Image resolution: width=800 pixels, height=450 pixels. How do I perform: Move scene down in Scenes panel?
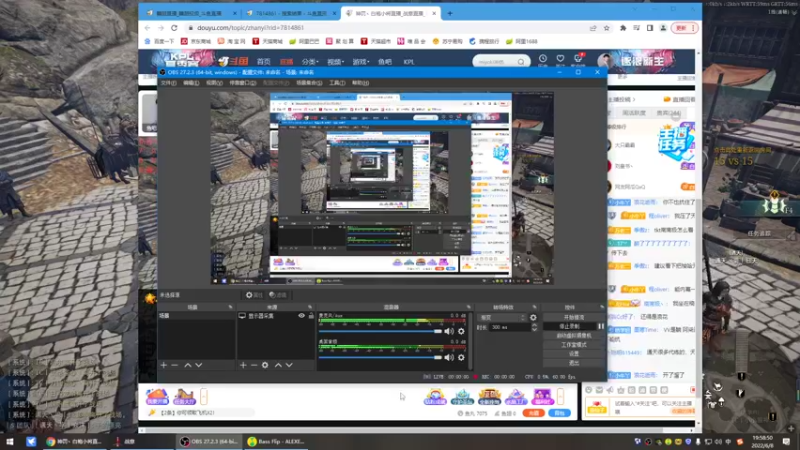pyautogui.click(x=199, y=365)
